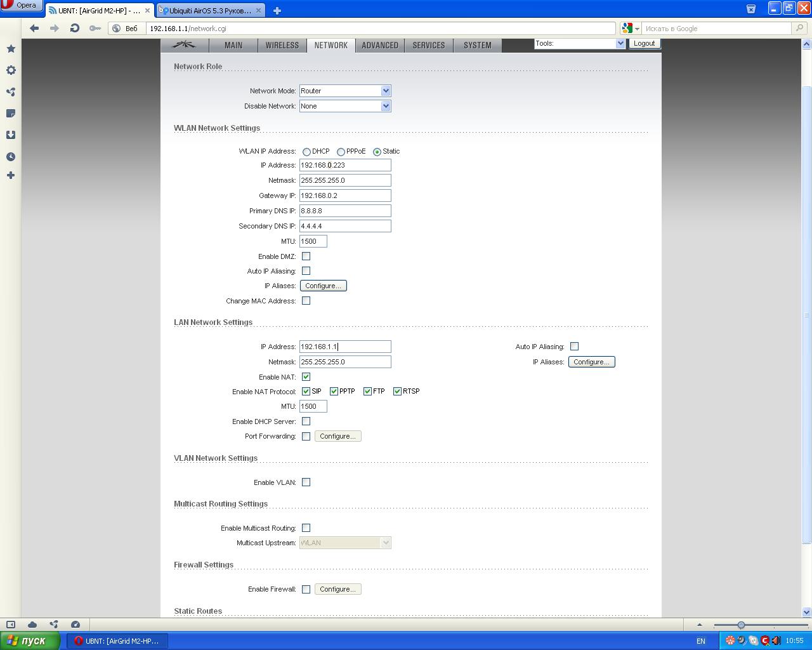The height and width of the screenshot is (650, 812).
Task: Click Configure for Firewall
Action: click(x=338, y=589)
